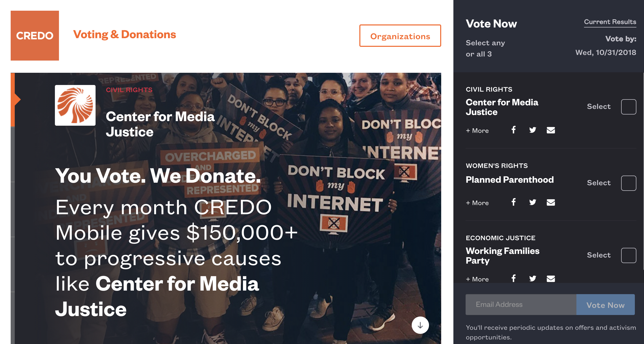This screenshot has height=344, width=644.
Task: Tick the Working Families Party checkbox
Action: coord(628,255)
